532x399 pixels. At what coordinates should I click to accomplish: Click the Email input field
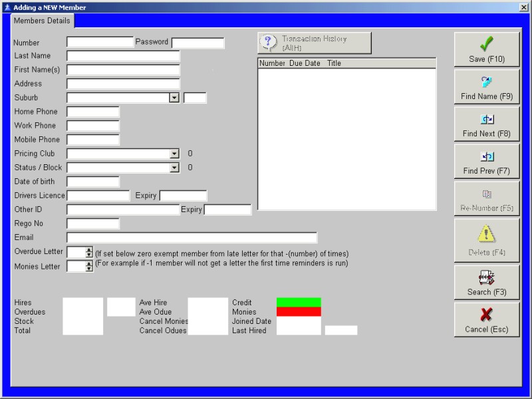pos(192,237)
